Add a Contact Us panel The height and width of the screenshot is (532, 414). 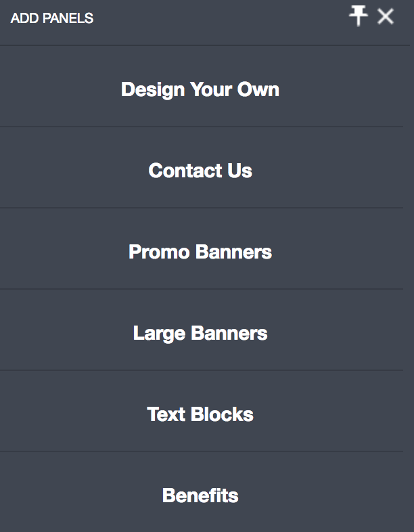tap(200, 171)
